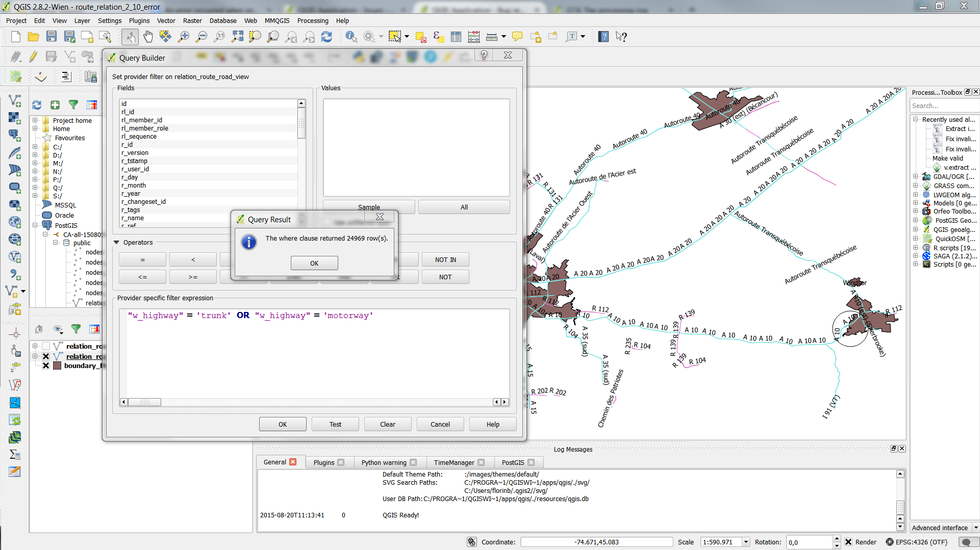This screenshot has height=550, width=980.
Task: Click Add Vector Layer in side toolbar
Action: 15,100
